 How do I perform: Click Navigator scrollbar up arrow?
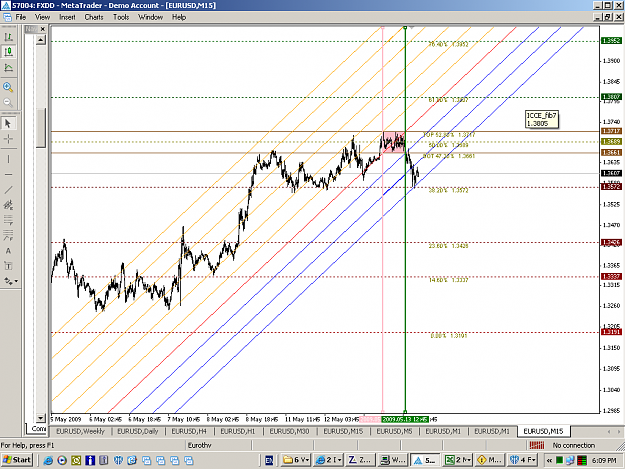coord(41,40)
